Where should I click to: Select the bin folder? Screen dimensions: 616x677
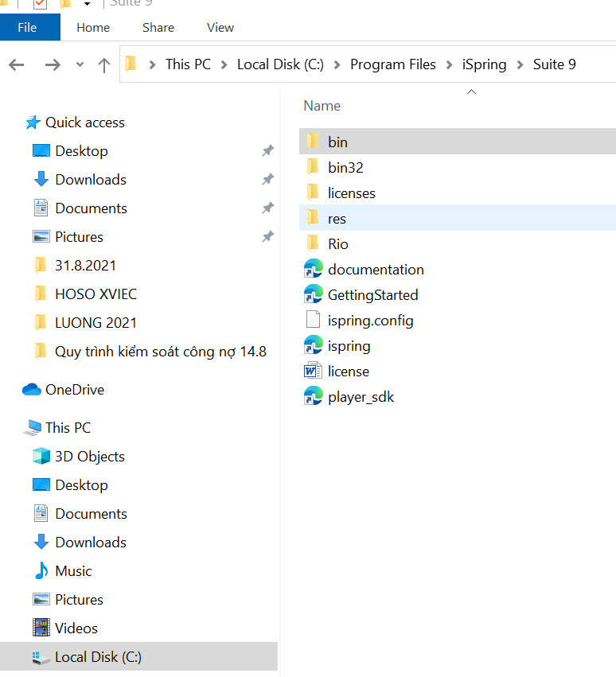tap(458, 142)
